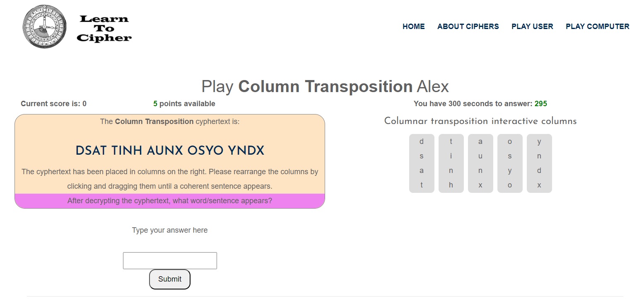Click the pink decrypting question banner
Image resolution: width=644 pixels, height=304 pixels.
tap(170, 201)
